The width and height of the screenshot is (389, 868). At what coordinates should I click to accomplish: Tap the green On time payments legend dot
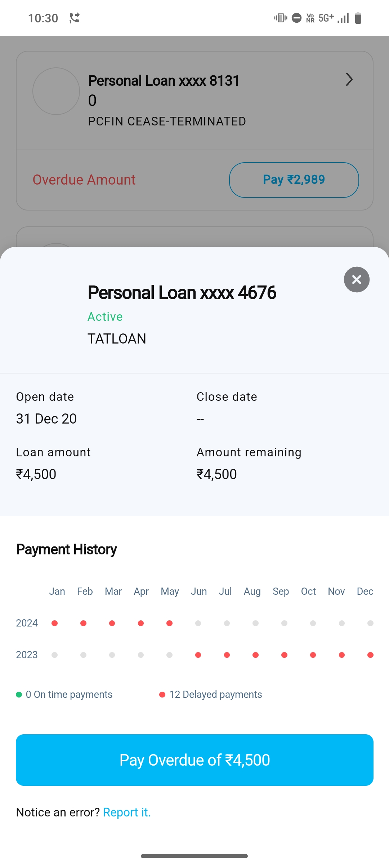pos(19,695)
